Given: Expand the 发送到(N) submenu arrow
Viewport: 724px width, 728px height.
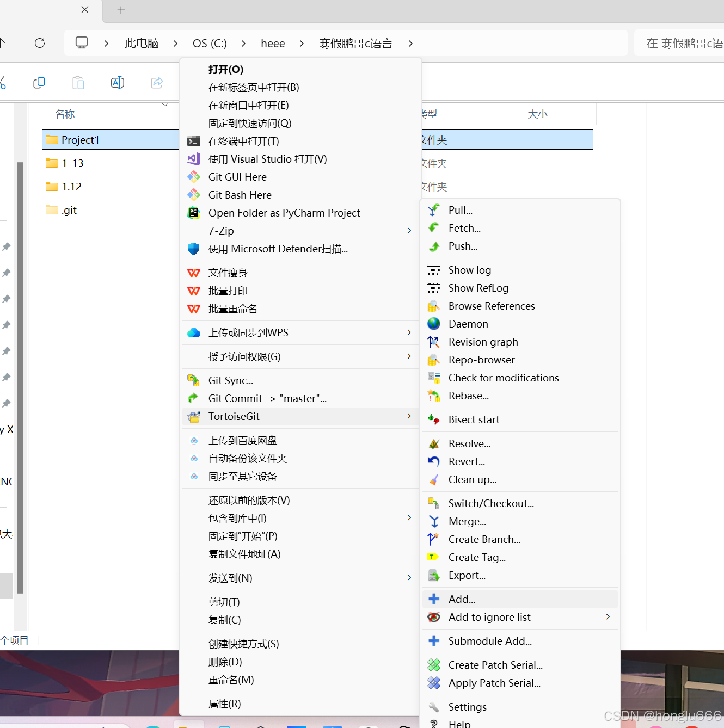Looking at the screenshot, I should point(409,578).
